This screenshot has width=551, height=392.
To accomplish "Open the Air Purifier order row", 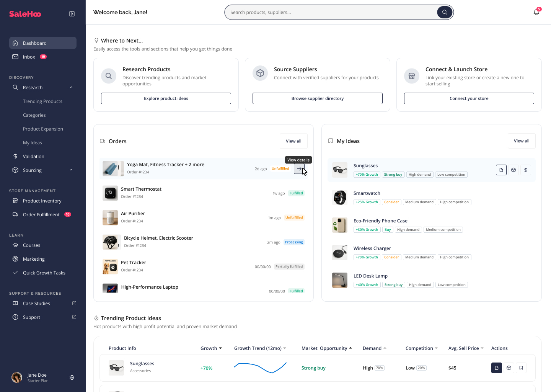I will pyautogui.click(x=204, y=217).
